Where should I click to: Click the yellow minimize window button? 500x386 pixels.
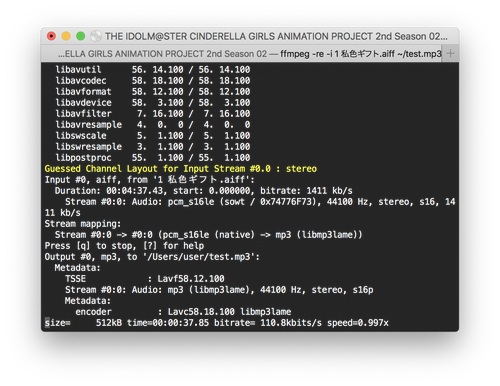[66, 36]
